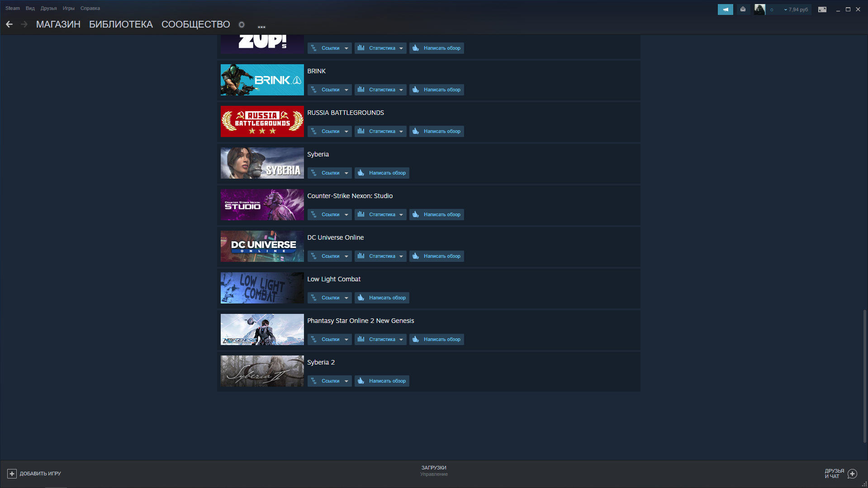Open the announcements megaphone icon
This screenshot has width=868, height=488.
pyautogui.click(x=725, y=9)
